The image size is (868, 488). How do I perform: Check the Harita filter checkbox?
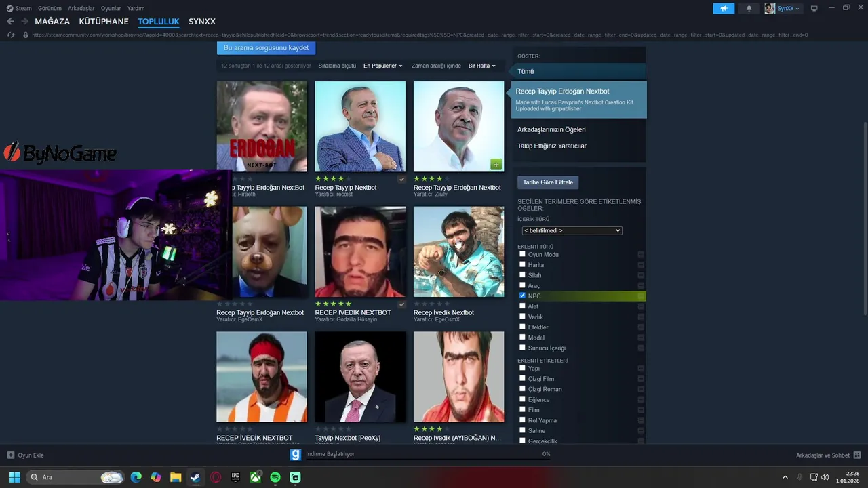click(522, 264)
